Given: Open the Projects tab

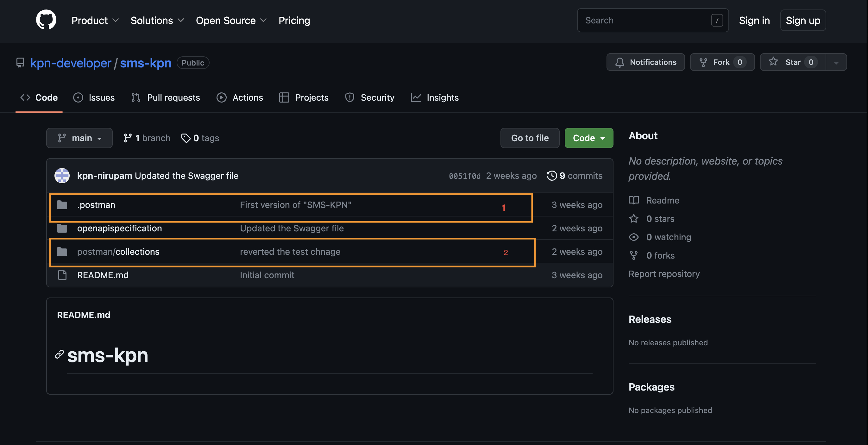Looking at the screenshot, I should pyautogui.click(x=304, y=98).
